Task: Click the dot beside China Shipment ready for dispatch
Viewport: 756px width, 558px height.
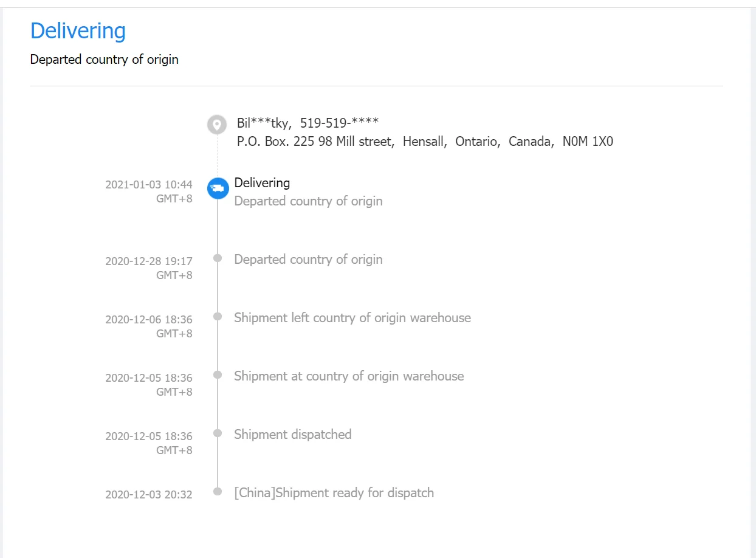Action: click(218, 491)
